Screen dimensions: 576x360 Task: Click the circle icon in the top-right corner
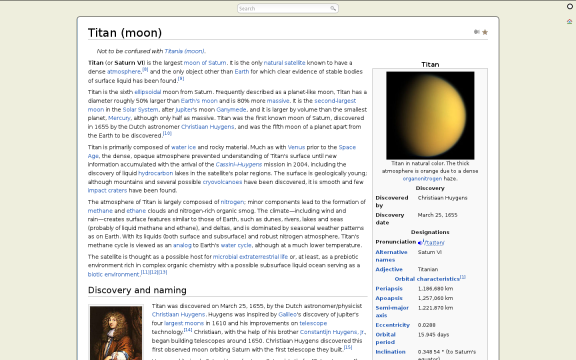click(570, 6)
